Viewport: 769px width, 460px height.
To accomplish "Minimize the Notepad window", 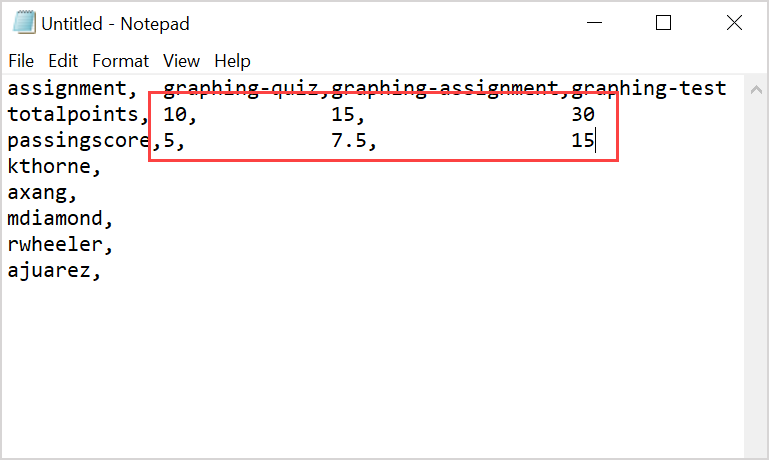I will 596,22.
